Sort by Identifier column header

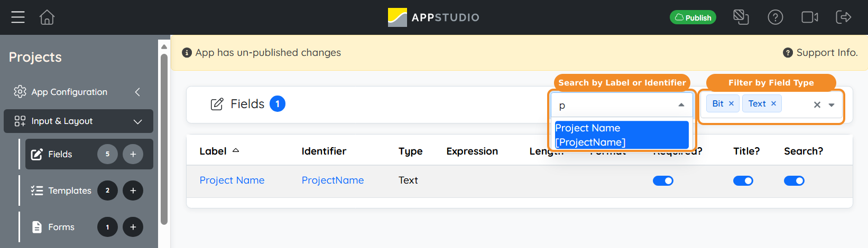point(324,151)
